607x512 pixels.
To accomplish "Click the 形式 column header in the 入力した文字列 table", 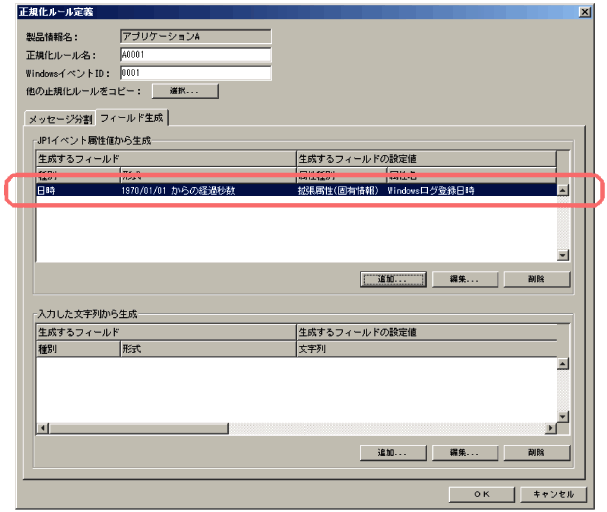I will click(208, 349).
